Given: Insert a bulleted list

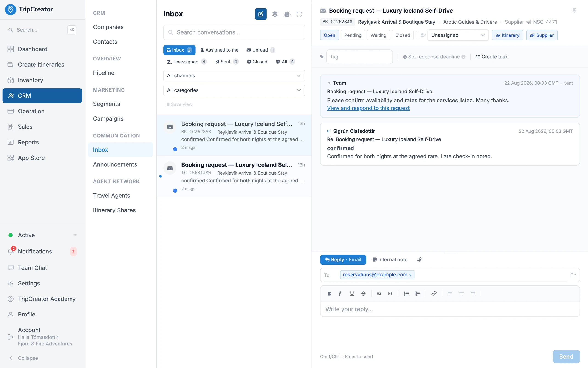Looking at the screenshot, I should click(x=406, y=293).
